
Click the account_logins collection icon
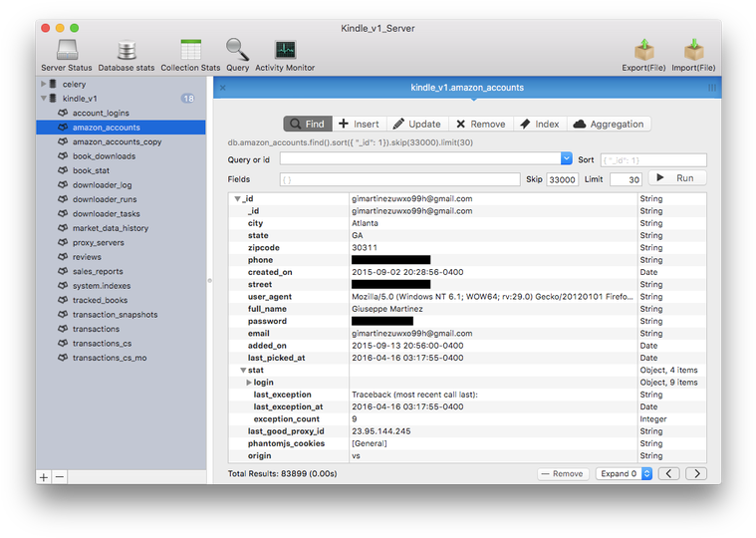coord(63,113)
